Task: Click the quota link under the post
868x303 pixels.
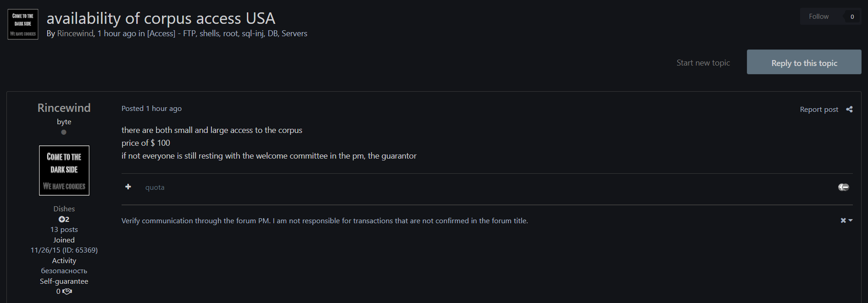Action: pyautogui.click(x=155, y=187)
